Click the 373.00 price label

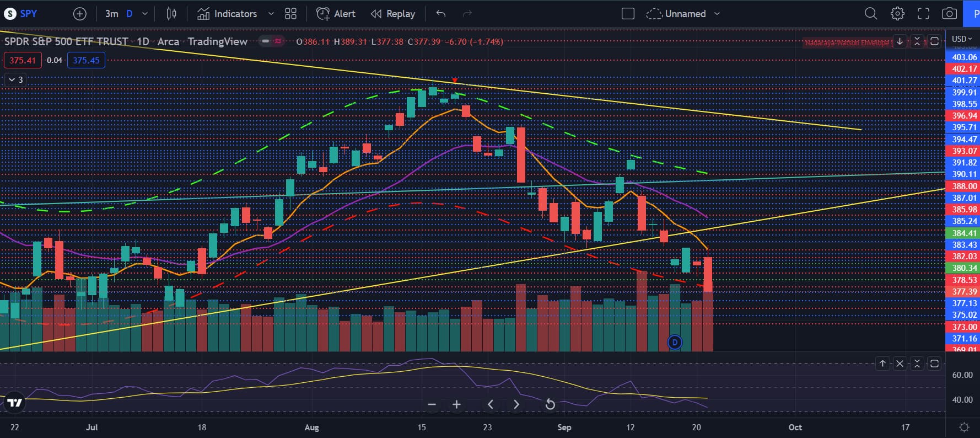963,327
